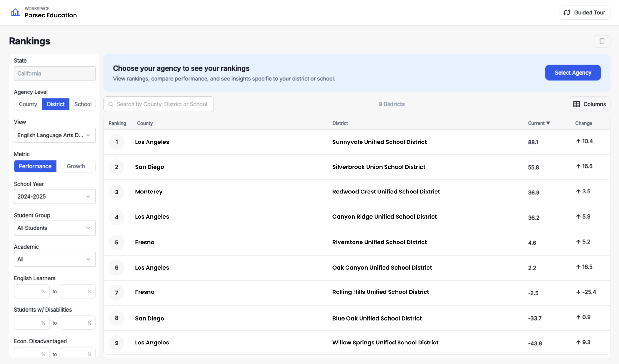Screen dimensions: 619x364
Task: Click the change value 10.4
Action: [x=584, y=141]
